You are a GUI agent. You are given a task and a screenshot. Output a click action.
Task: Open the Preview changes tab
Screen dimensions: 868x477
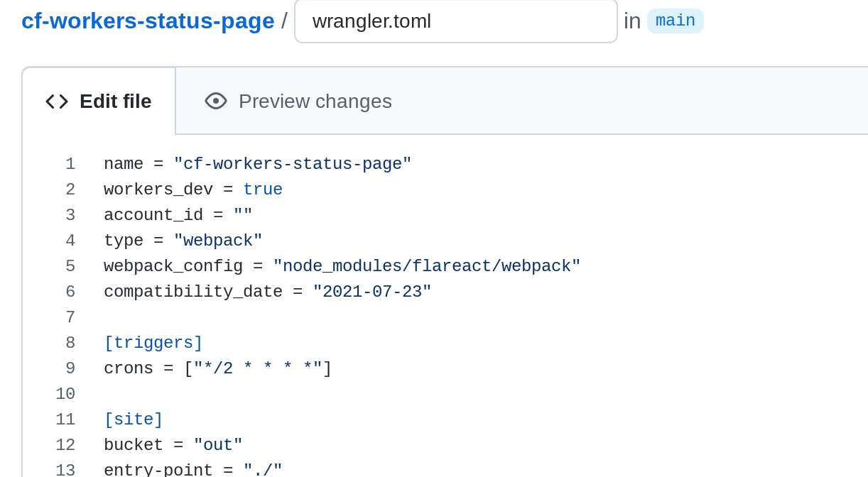(x=298, y=102)
